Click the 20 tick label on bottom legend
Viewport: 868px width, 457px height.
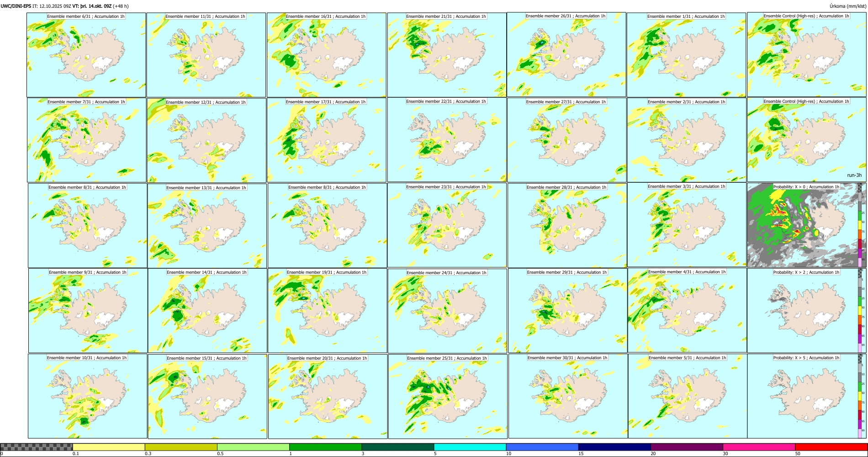653,454
